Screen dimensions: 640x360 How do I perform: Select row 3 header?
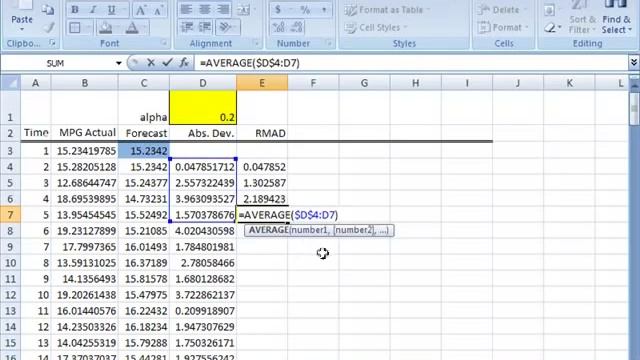click(10, 151)
